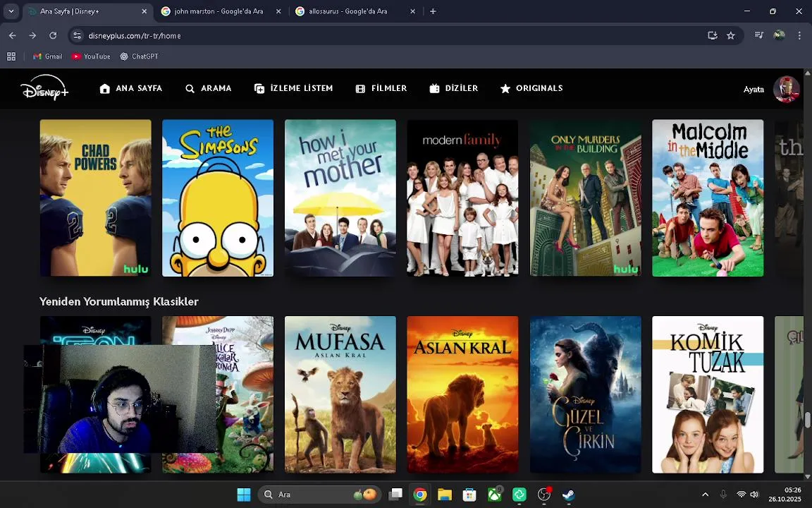Open File Explorer from the taskbar
The width and height of the screenshot is (812, 508).
[444, 495]
